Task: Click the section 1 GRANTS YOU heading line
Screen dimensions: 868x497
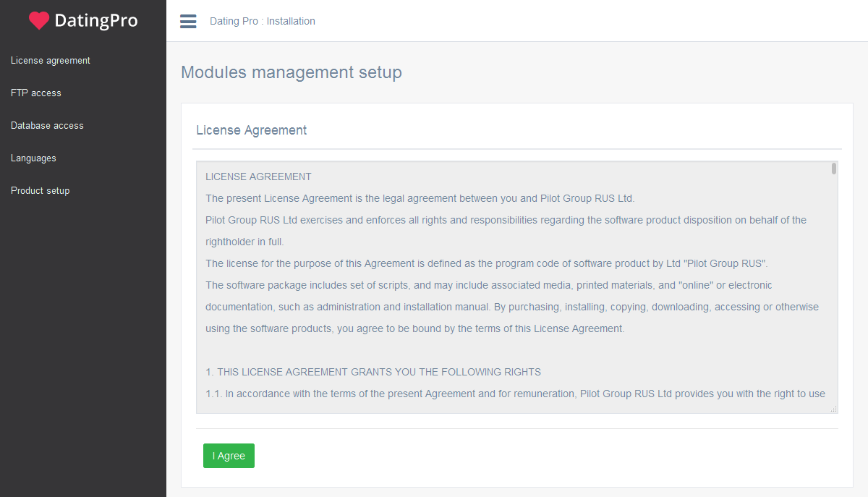Action: click(373, 372)
